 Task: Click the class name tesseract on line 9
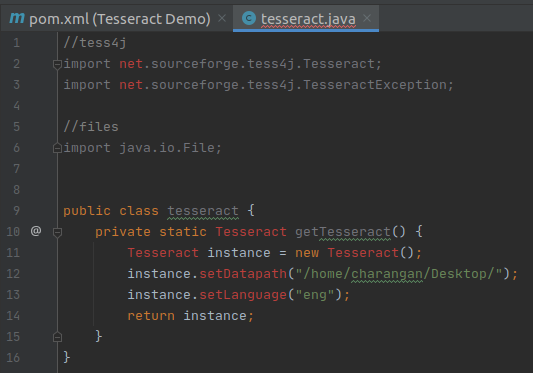(x=203, y=211)
